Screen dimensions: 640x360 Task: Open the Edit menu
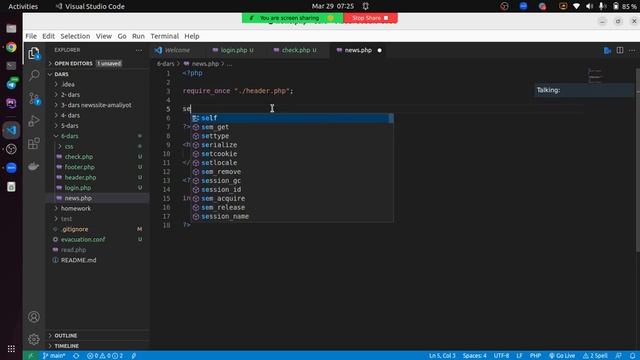(48, 36)
